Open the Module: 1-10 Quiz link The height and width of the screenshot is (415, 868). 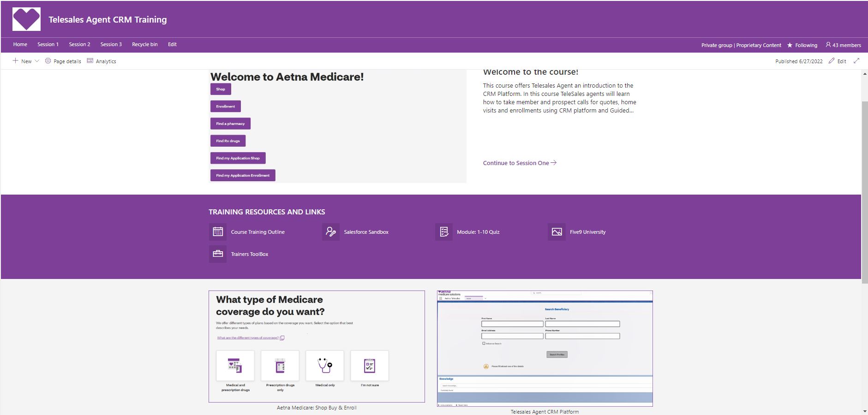[478, 232]
